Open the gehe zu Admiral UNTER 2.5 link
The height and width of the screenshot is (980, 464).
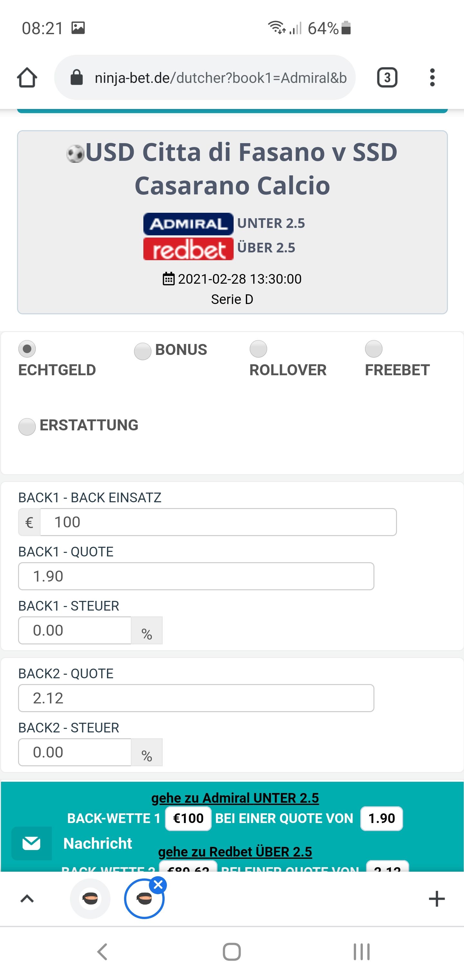235,798
